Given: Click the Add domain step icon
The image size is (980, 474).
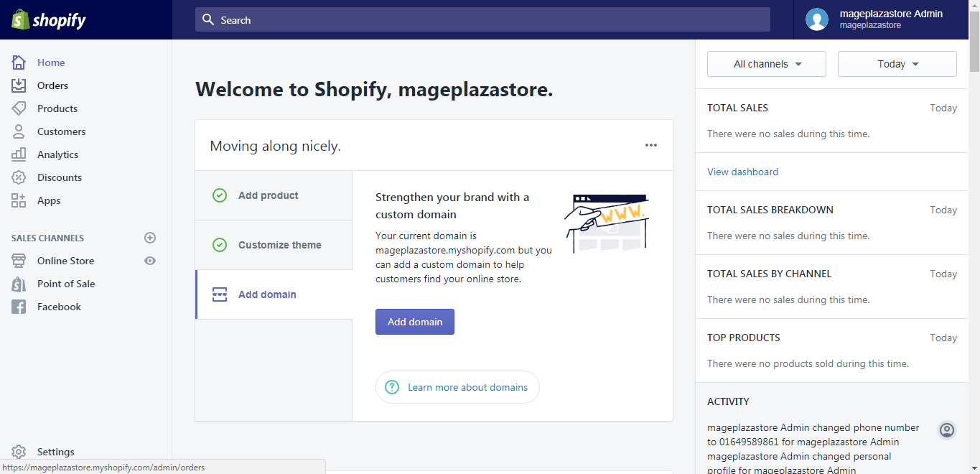Looking at the screenshot, I should tap(220, 294).
